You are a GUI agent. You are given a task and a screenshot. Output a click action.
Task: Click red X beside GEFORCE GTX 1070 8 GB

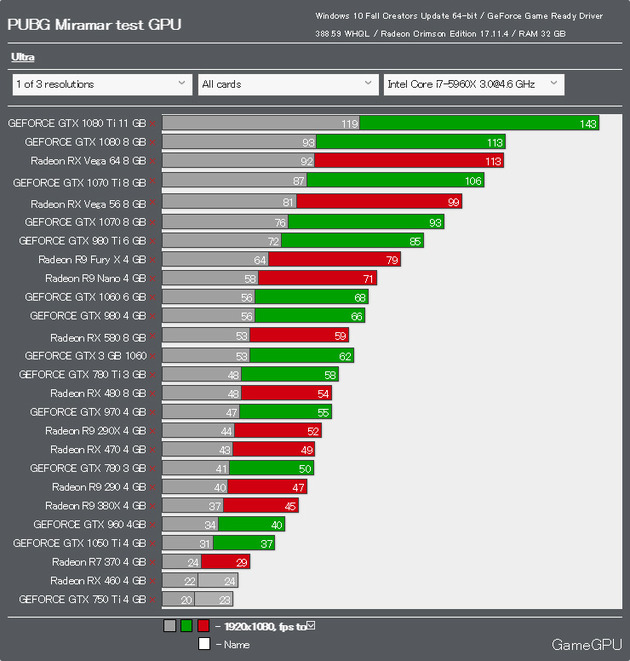click(152, 222)
